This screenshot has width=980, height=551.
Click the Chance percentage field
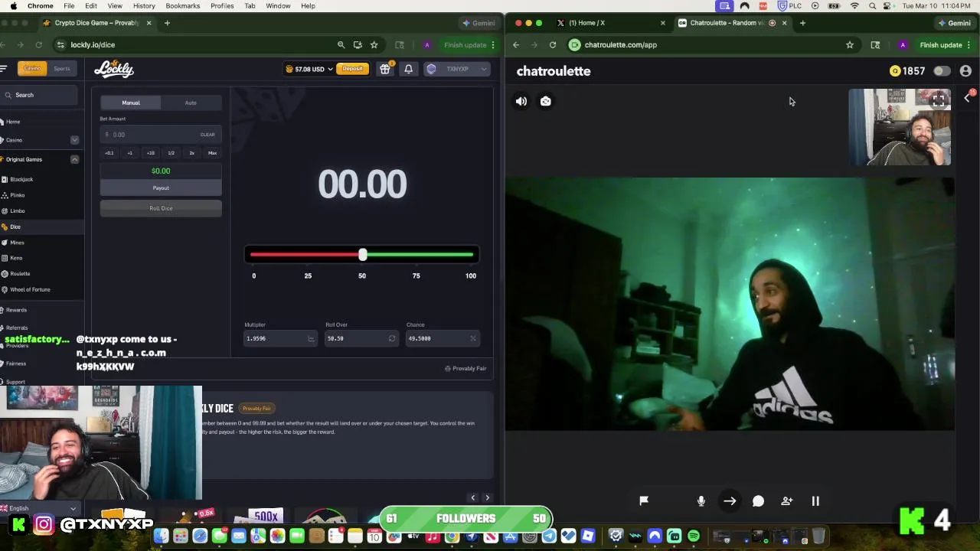point(442,338)
